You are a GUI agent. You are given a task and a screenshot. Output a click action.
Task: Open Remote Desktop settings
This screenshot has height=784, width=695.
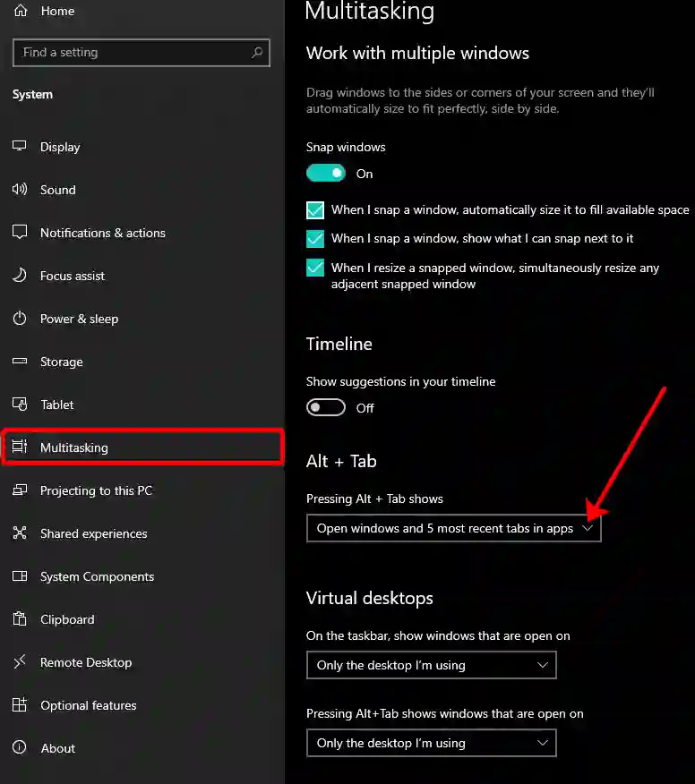pyautogui.click(x=86, y=662)
